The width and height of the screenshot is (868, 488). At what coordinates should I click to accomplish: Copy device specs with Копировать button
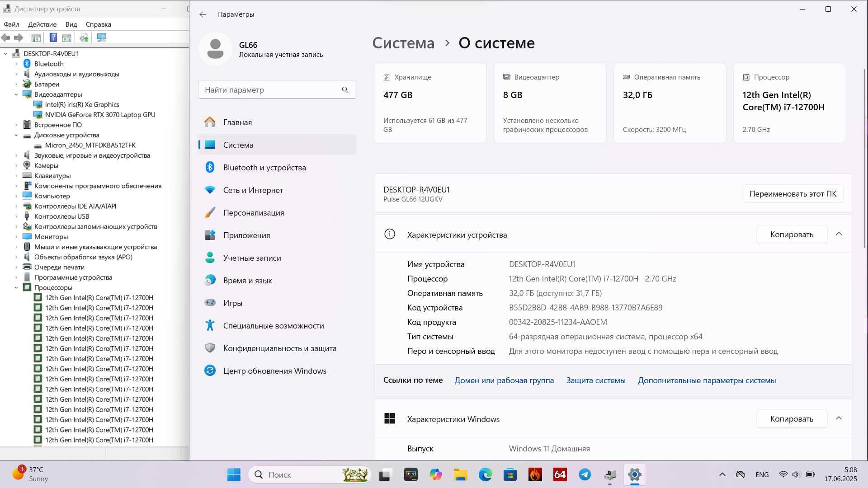(792, 235)
